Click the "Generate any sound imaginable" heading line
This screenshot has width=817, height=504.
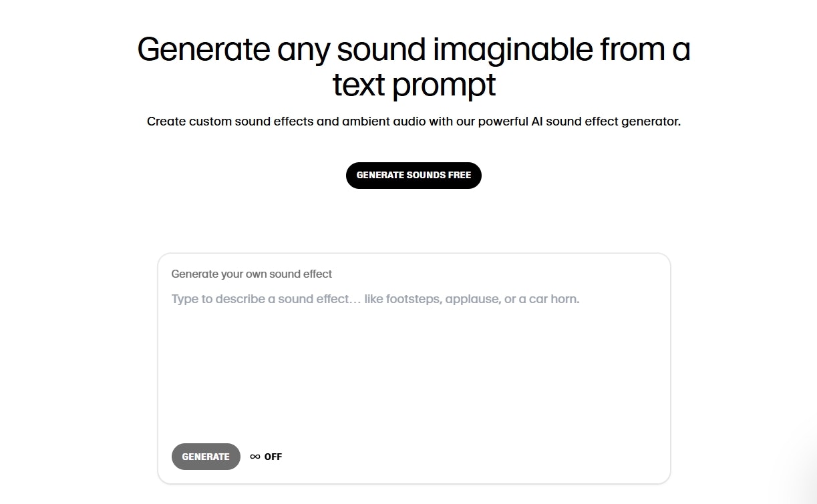[414, 49]
